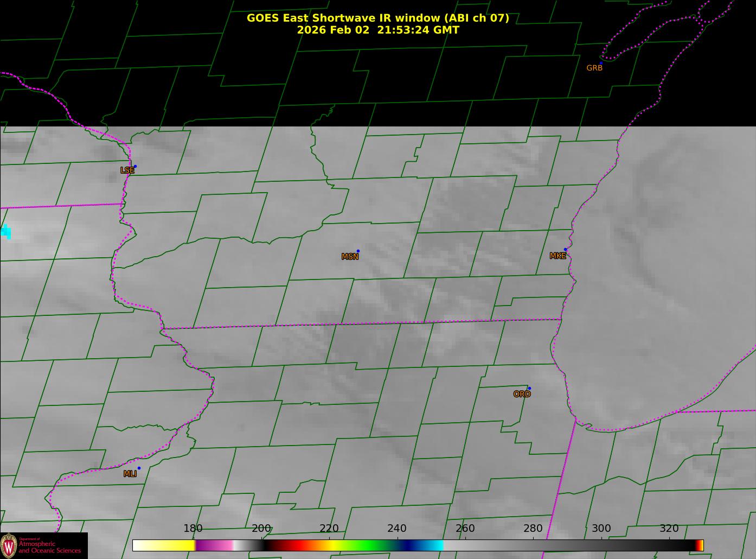Click the Atmospheric and Oceanic Sciences text
This screenshot has height=559, width=756.
pos(50,547)
